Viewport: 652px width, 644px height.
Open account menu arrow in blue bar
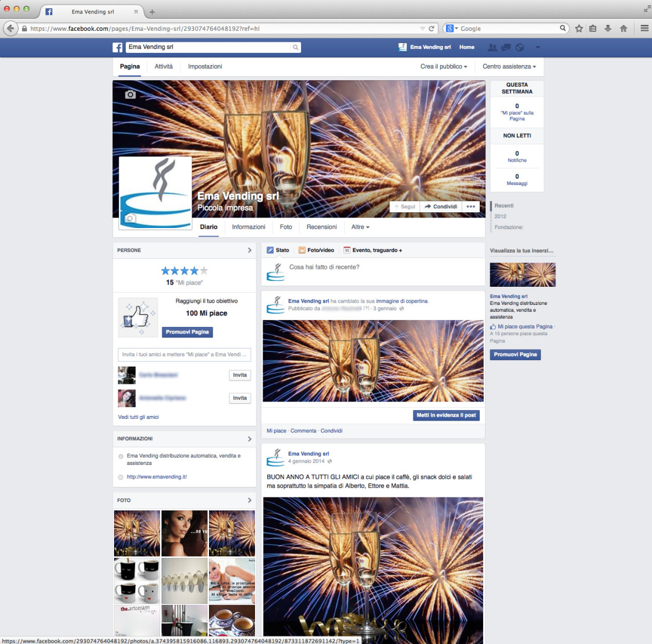[538, 47]
